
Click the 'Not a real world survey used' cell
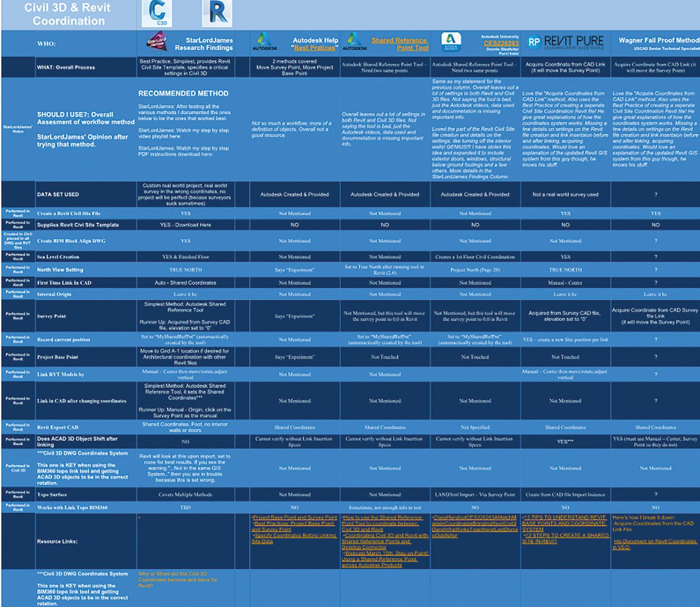(x=565, y=194)
